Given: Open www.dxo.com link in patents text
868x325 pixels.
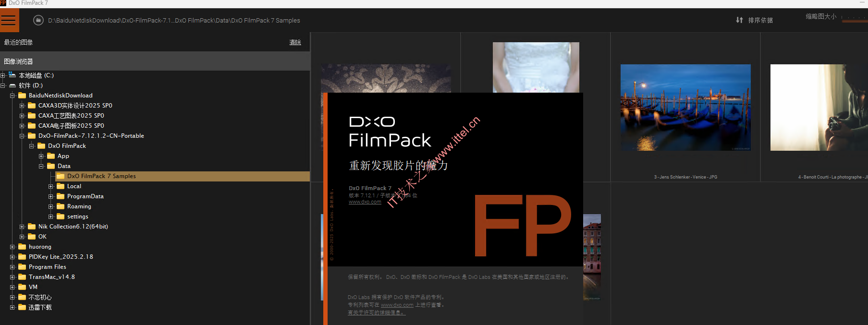Looking at the screenshot, I should click(x=397, y=305).
